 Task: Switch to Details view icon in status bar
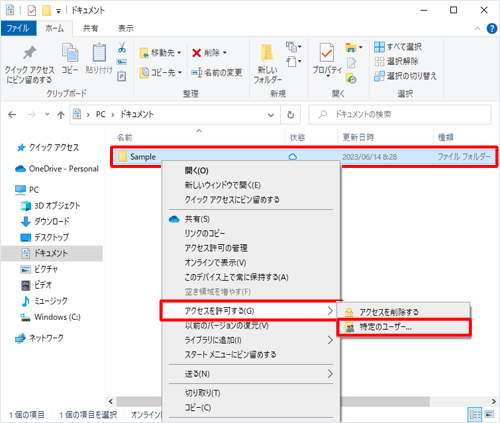point(475,414)
